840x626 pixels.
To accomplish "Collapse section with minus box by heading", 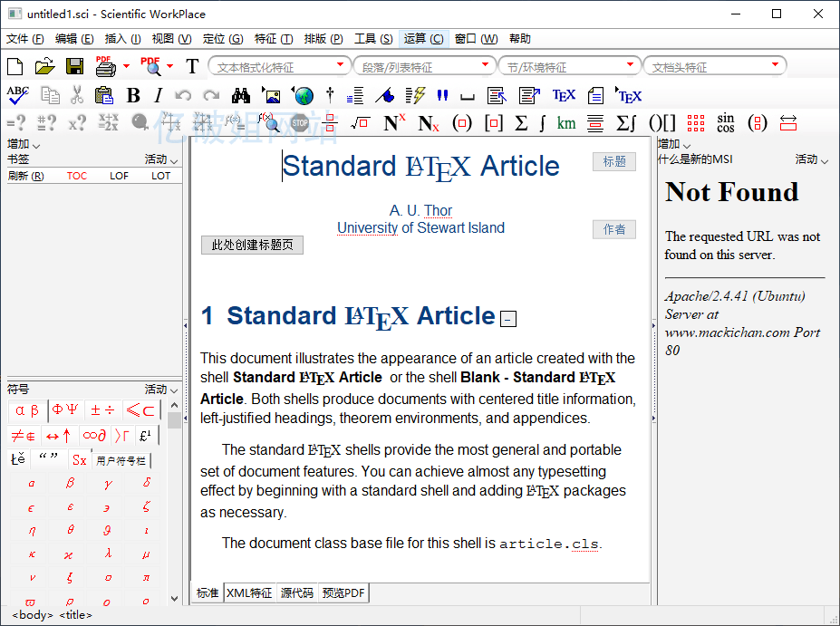I will (509, 319).
